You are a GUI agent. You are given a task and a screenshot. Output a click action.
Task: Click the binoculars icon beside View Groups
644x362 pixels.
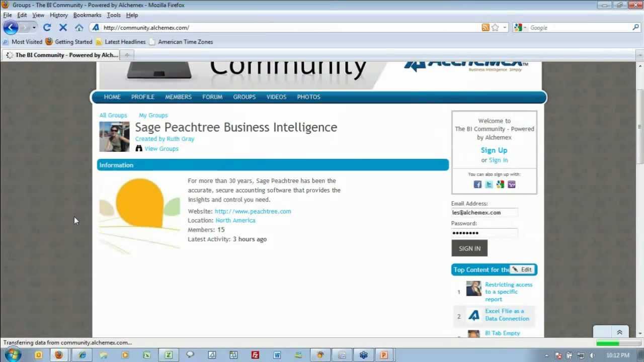point(139,148)
